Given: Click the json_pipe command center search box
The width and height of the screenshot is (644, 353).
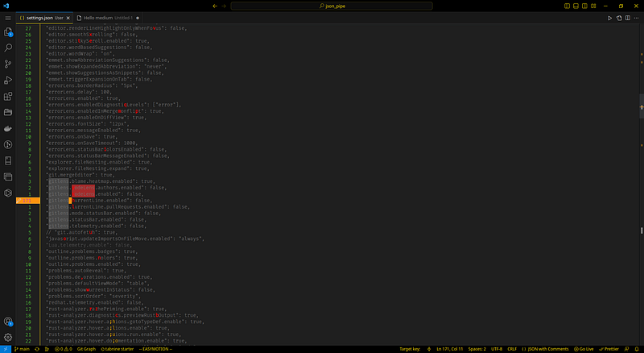Looking at the screenshot, I should tap(332, 6).
